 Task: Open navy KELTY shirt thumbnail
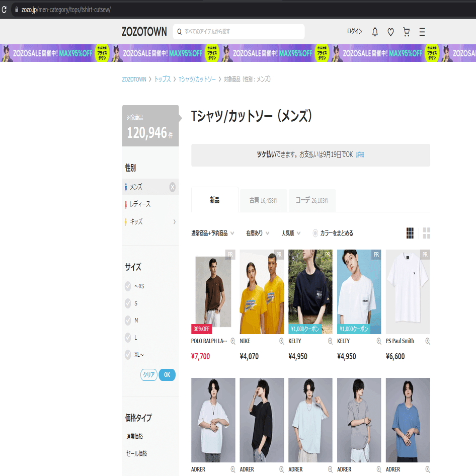click(x=310, y=292)
